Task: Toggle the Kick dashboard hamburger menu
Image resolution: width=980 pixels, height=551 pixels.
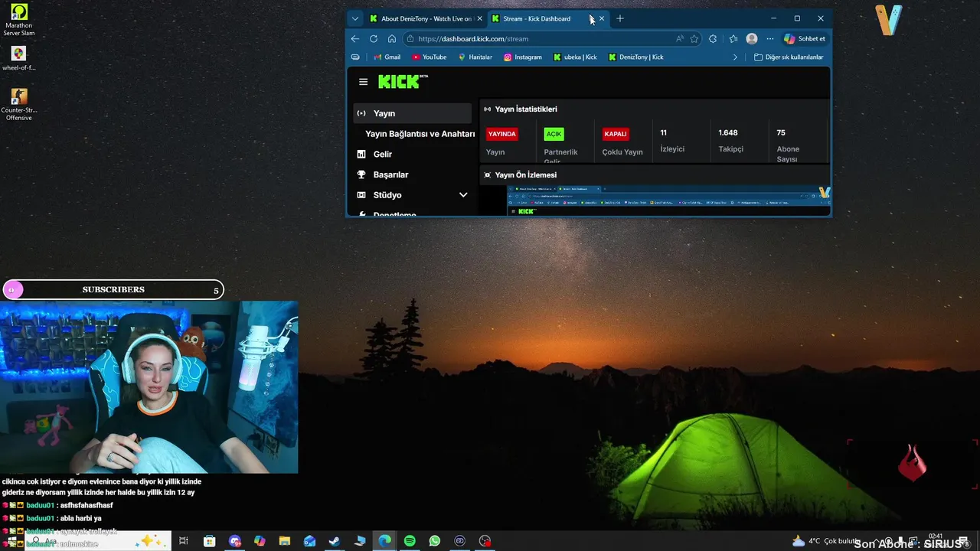Action: pos(363,82)
